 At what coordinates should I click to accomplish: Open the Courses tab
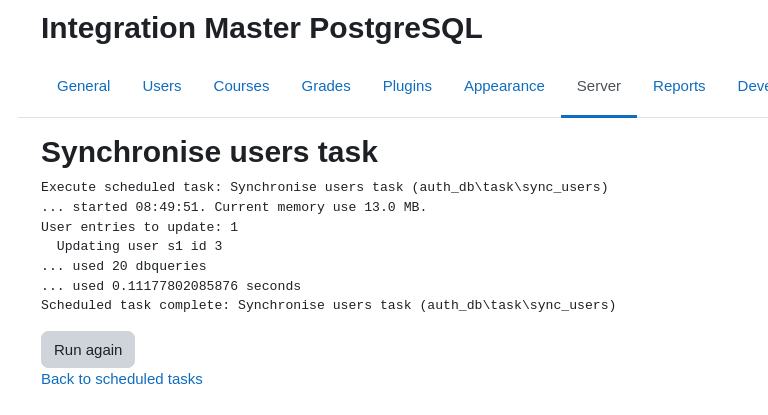pos(241,86)
